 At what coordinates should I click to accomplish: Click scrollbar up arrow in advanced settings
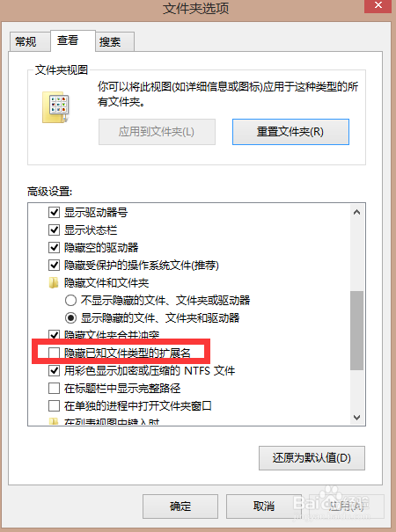[356, 213]
